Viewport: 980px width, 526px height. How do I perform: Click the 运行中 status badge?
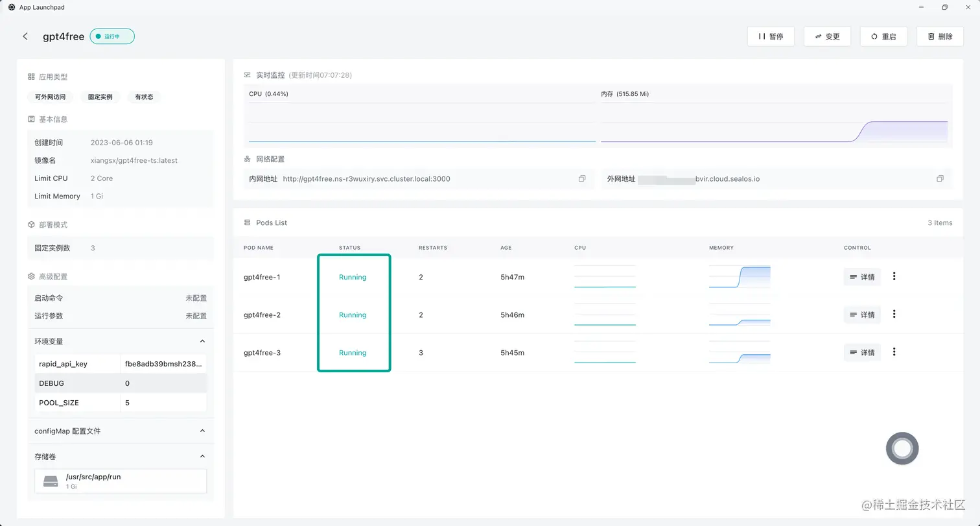(x=112, y=36)
